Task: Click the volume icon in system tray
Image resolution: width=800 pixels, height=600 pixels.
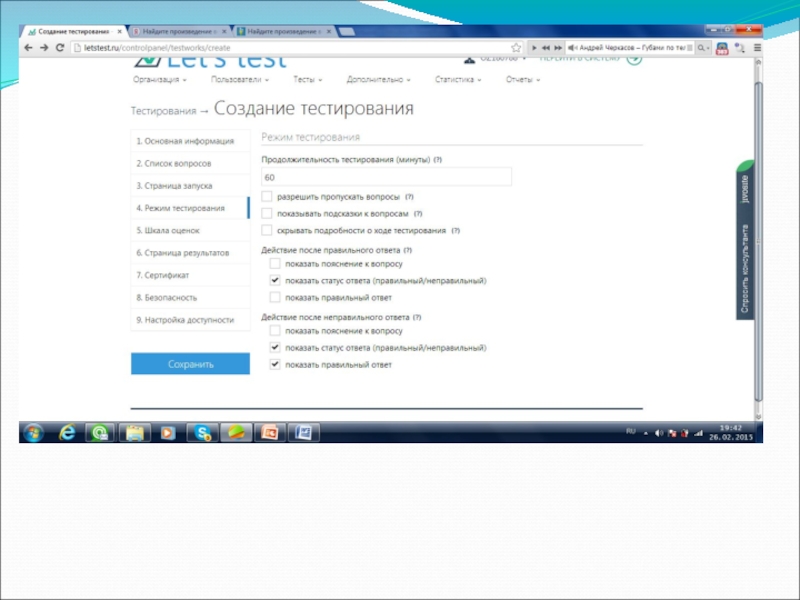Action: tap(659, 433)
